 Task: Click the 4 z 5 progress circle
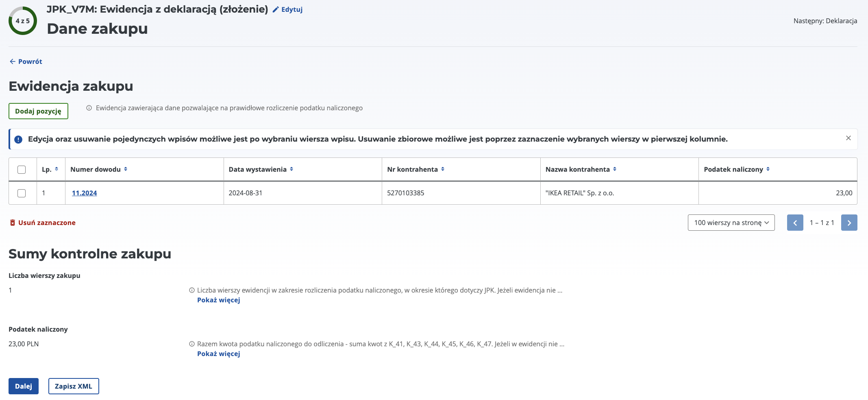click(23, 21)
